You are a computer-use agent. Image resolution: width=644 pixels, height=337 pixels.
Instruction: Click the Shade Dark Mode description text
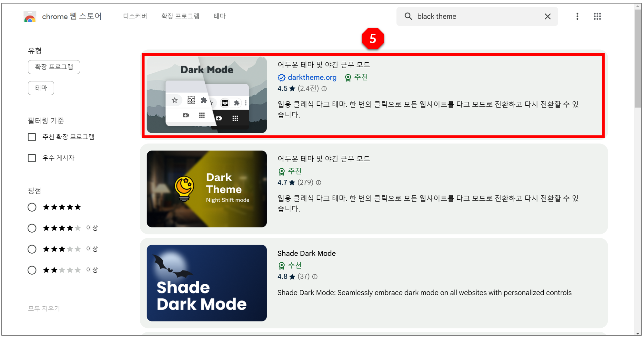424,293
